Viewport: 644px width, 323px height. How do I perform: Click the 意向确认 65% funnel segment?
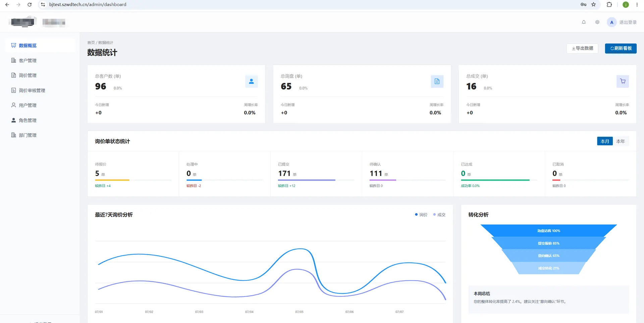549,256
